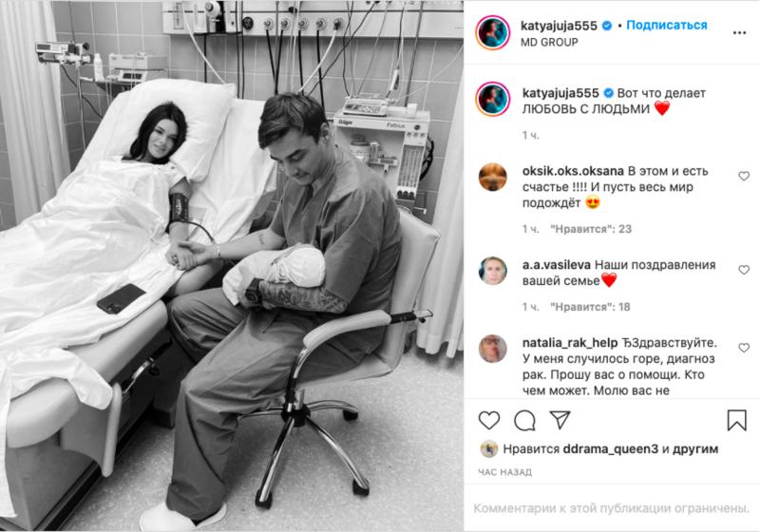Save post with the bookmark icon

tap(736, 420)
